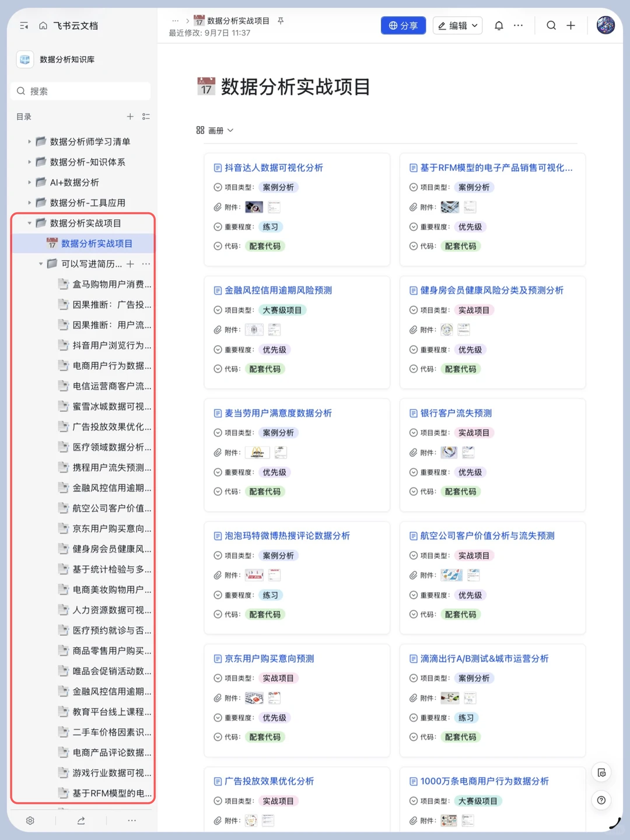The image size is (630, 840).
Task: Click 最近修改: 9月7日 11:37 text
Action: coord(209,33)
